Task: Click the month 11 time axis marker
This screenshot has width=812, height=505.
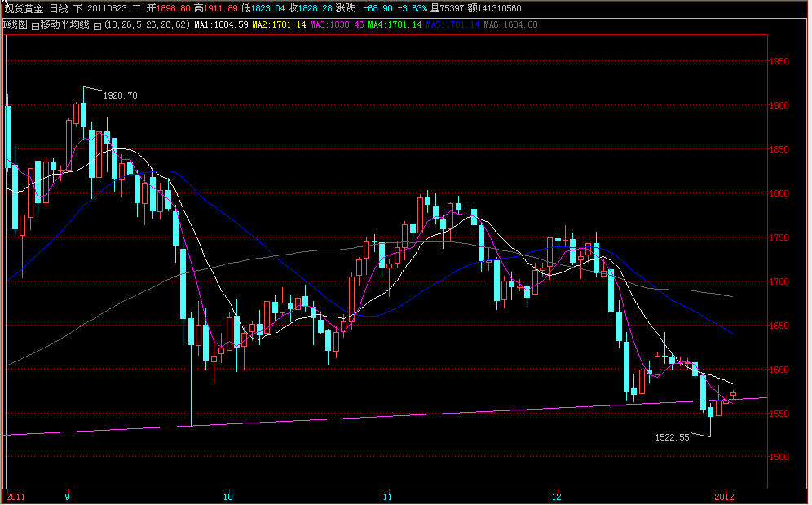Action: pos(387,497)
